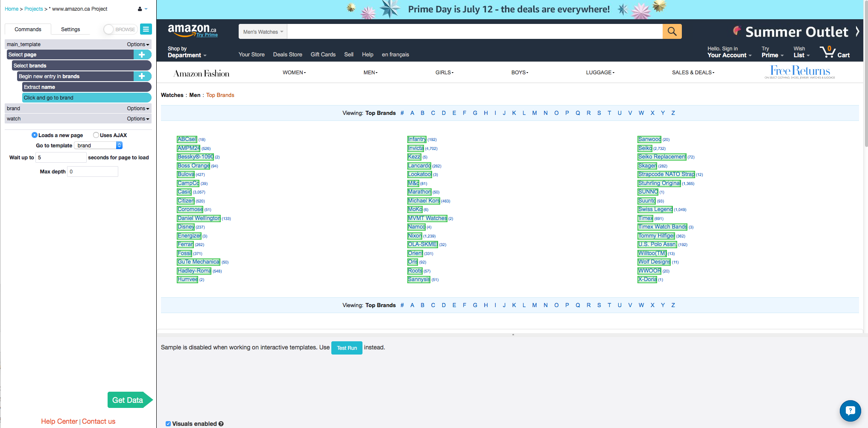
Task: Expand the SALES & DEALS menu
Action: (693, 73)
